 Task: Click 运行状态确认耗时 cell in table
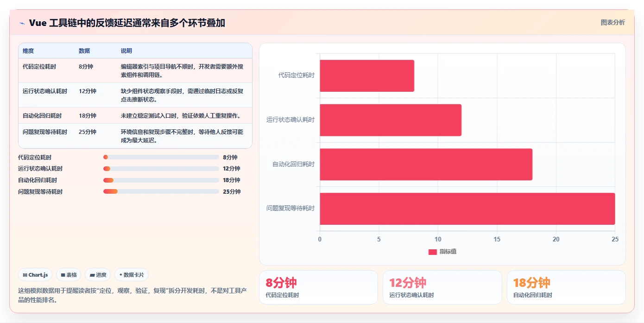coord(45,91)
